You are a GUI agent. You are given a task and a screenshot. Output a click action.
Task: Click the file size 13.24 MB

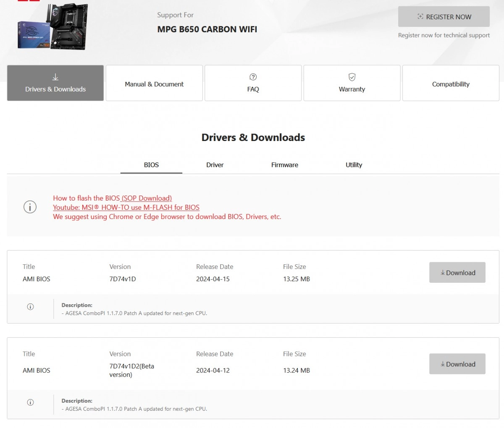tap(297, 371)
